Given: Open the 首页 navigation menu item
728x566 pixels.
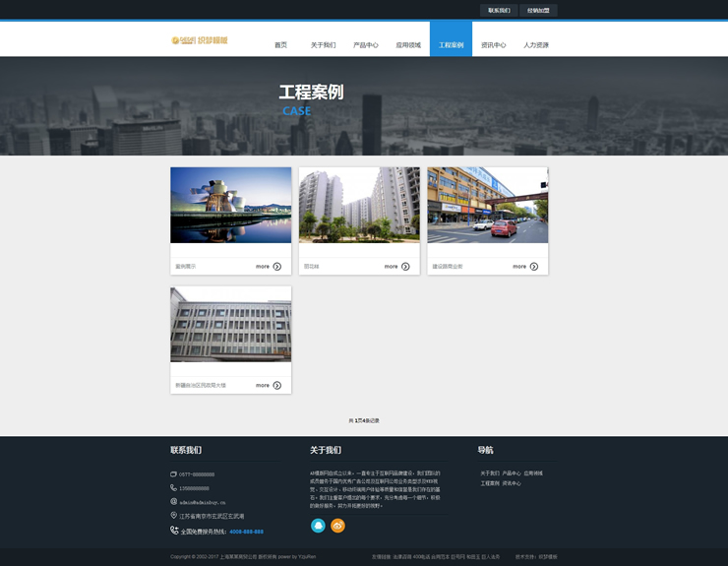Looking at the screenshot, I should point(280,45).
